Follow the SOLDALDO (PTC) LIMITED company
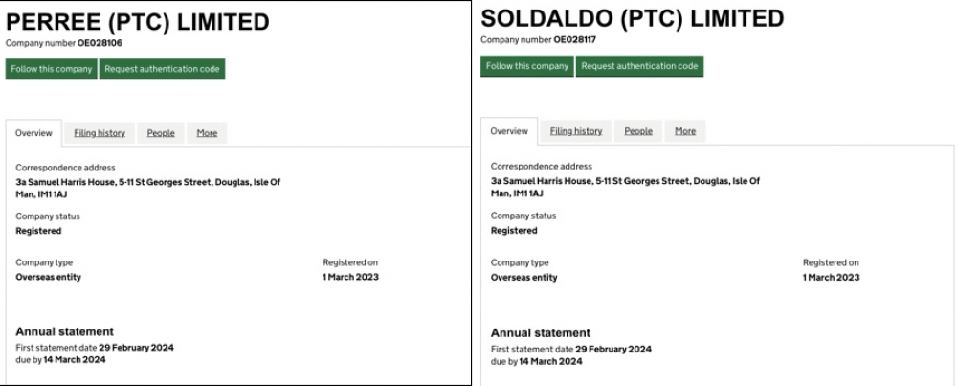980x386 pixels. coord(526,66)
